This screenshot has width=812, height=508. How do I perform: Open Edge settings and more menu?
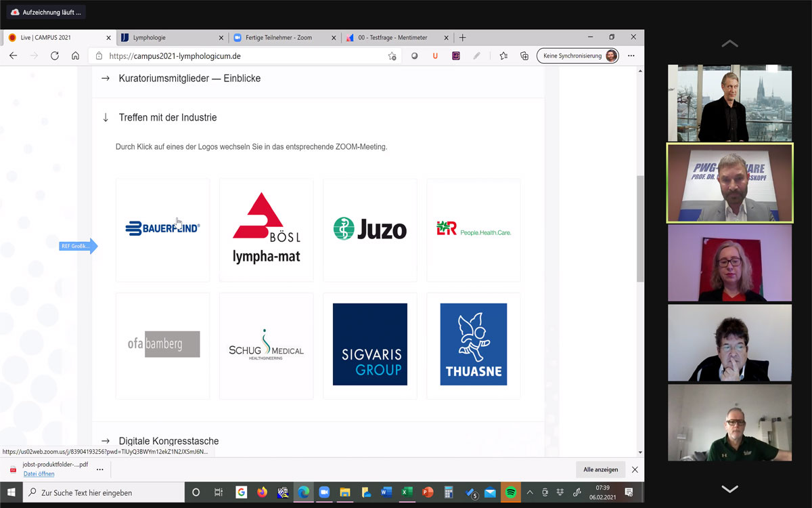(x=631, y=56)
